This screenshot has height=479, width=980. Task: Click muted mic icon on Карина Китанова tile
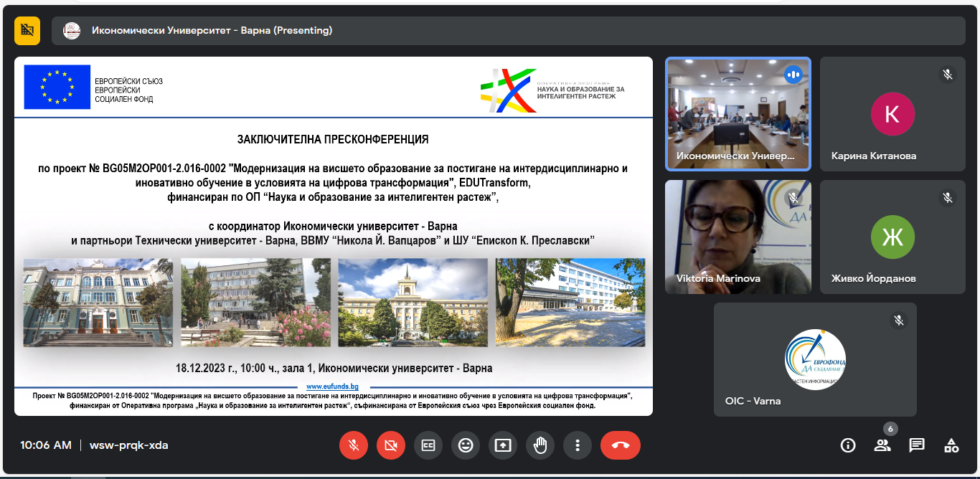pos(948,74)
